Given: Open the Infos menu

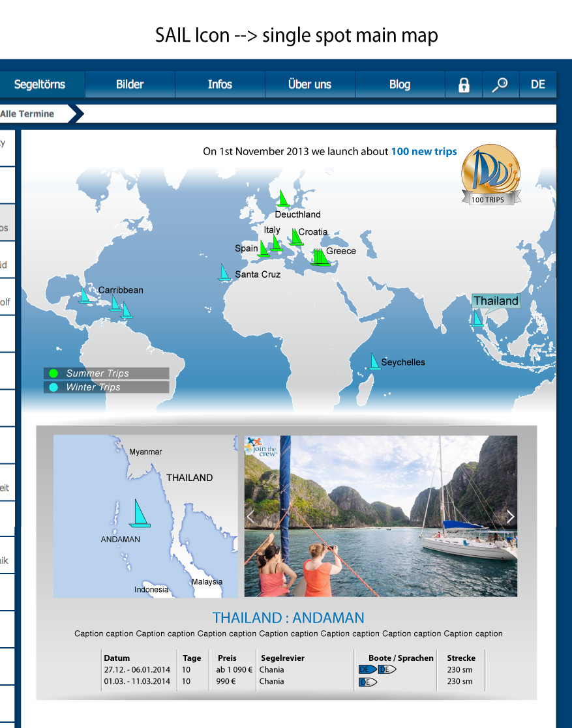Looking at the screenshot, I should pos(220,85).
